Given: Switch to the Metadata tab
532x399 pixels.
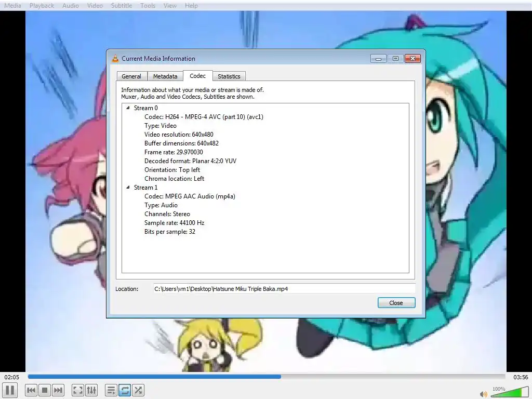Looking at the screenshot, I should 165,76.
